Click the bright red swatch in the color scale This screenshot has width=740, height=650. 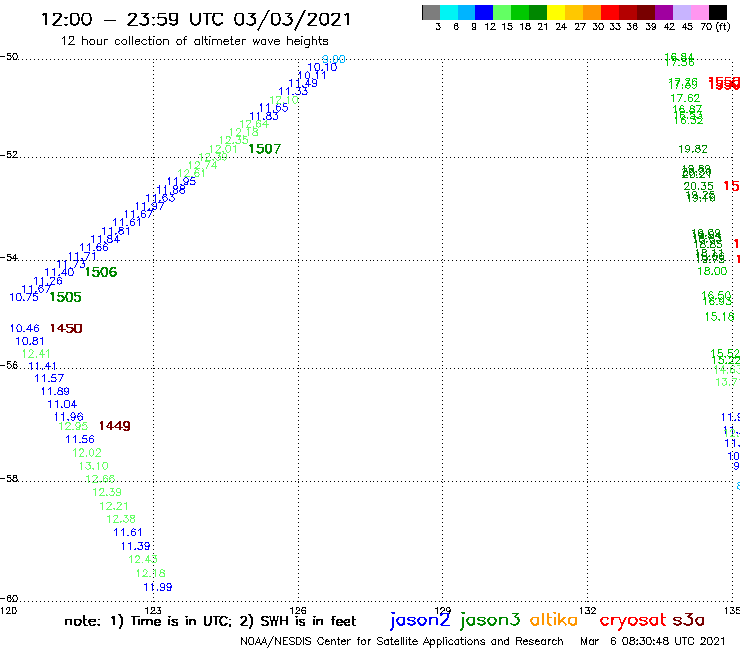610,12
